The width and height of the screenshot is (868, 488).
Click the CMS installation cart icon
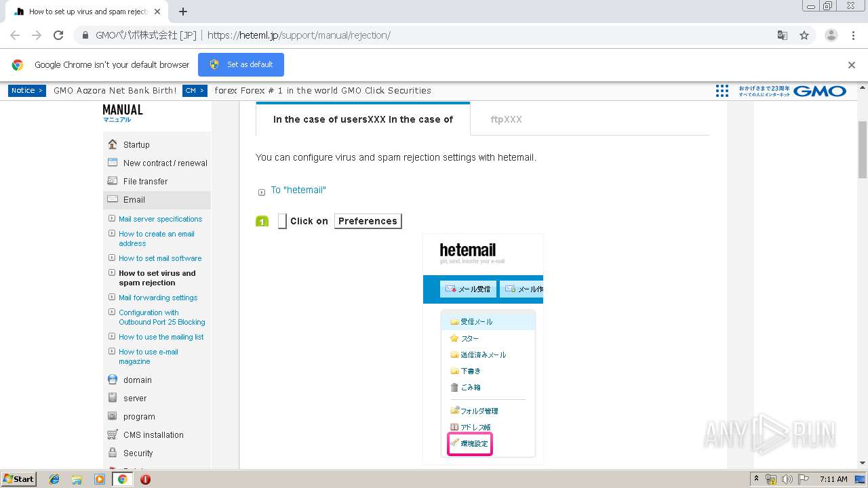point(113,434)
